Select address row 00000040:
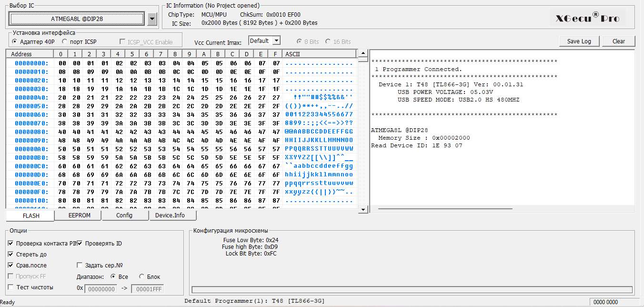644x307 pixels. 32,98
